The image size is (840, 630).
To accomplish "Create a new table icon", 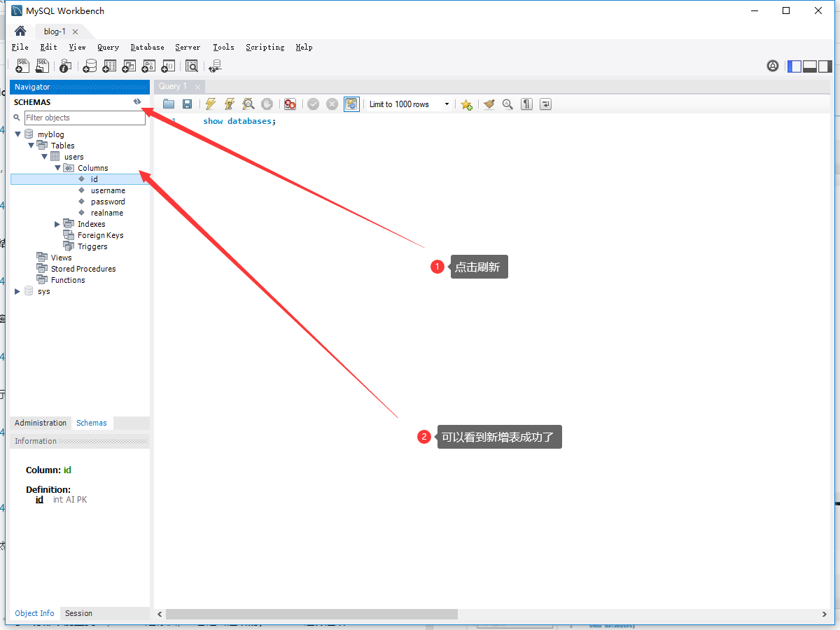I will (x=109, y=66).
